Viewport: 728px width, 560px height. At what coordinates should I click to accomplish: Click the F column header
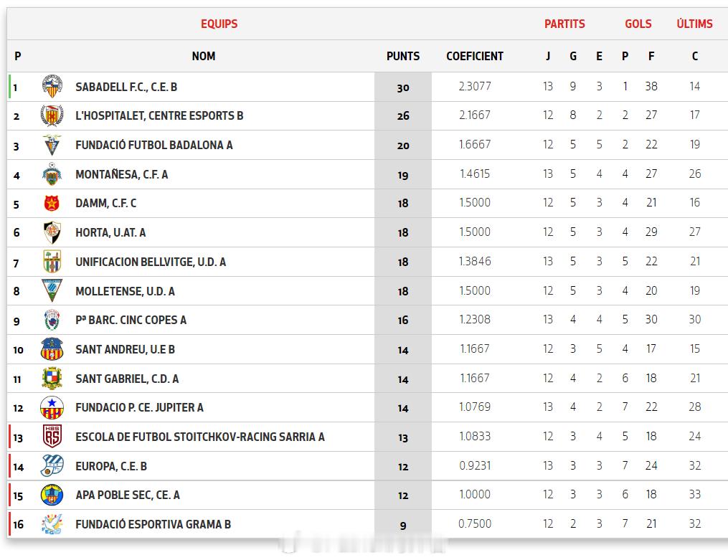pos(651,56)
